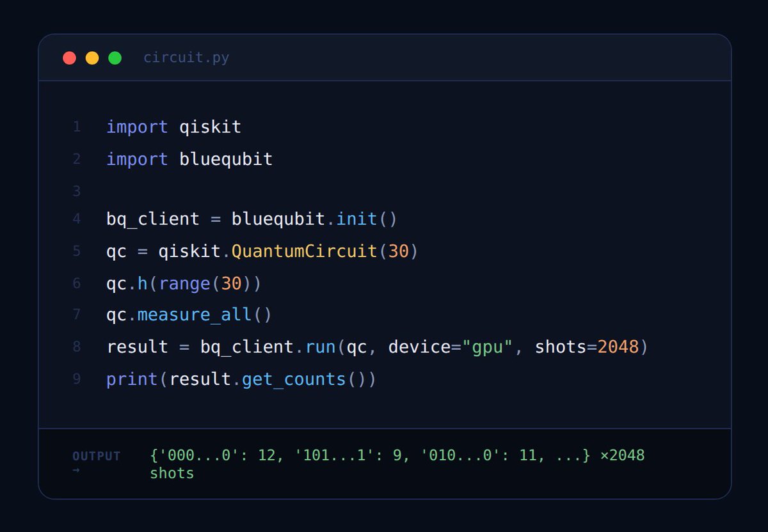Click line number 6 in gutter
The image size is (768, 532).
tap(77, 283)
